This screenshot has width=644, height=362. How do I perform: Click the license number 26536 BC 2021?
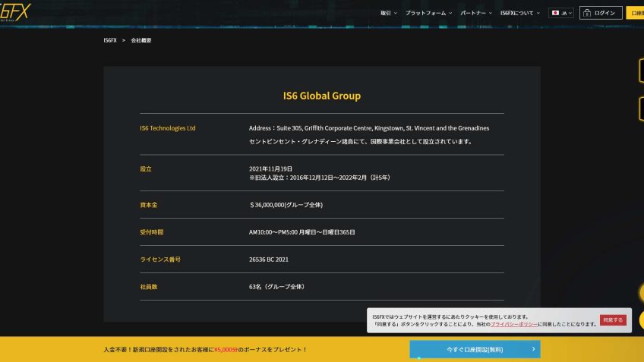[x=268, y=259]
